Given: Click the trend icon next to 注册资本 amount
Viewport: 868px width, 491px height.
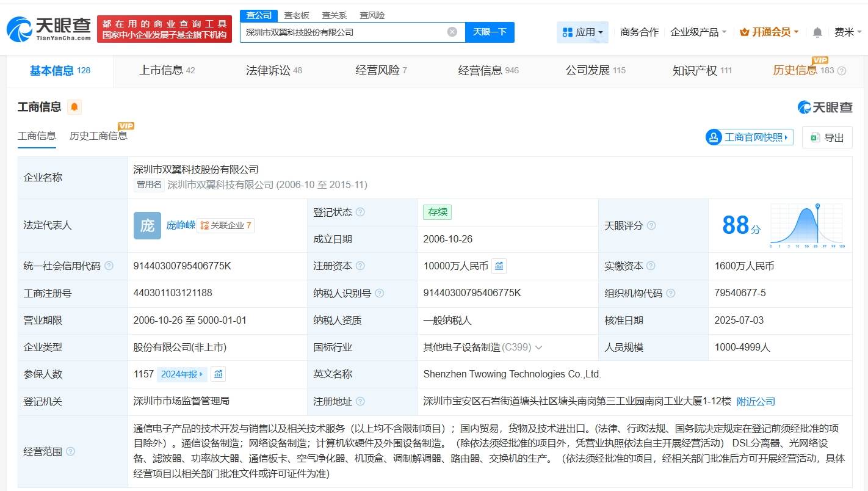Looking at the screenshot, I should [499, 266].
